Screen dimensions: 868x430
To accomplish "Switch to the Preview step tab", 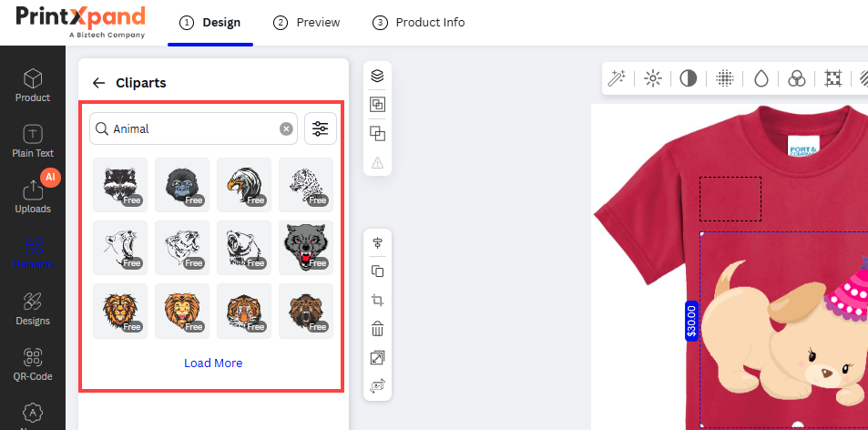I will (x=306, y=23).
